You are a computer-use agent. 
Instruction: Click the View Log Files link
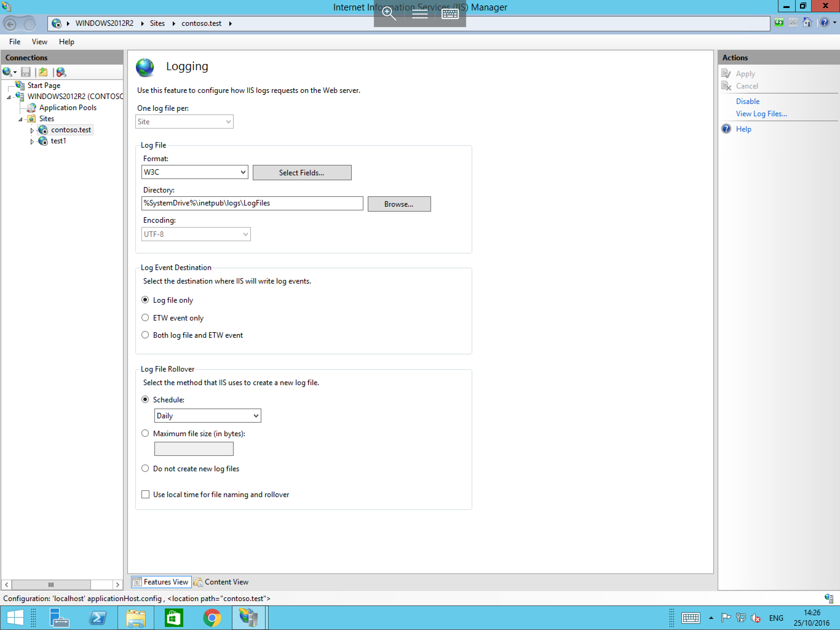point(761,113)
